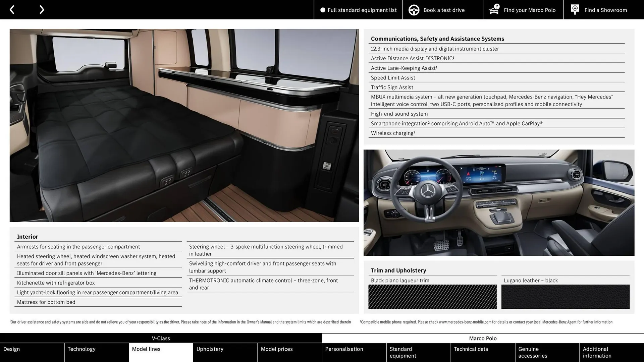Switch to the V-Class tab
The height and width of the screenshot is (362, 644).
(161, 338)
